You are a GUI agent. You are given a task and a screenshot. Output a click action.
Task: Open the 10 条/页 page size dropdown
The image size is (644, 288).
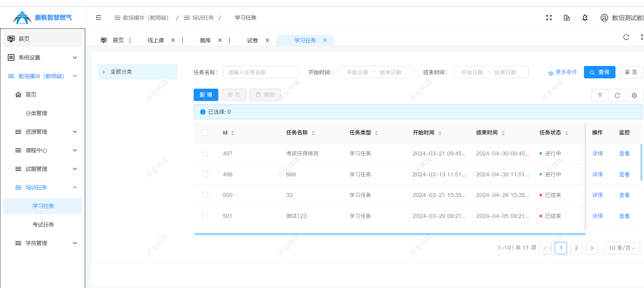(622, 248)
